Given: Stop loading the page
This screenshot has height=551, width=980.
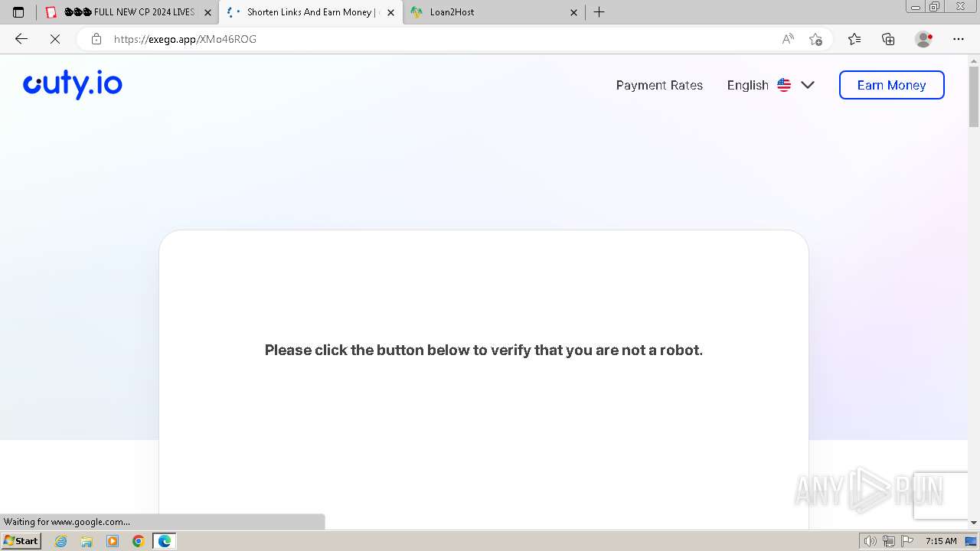Looking at the screenshot, I should click(55, 39).
